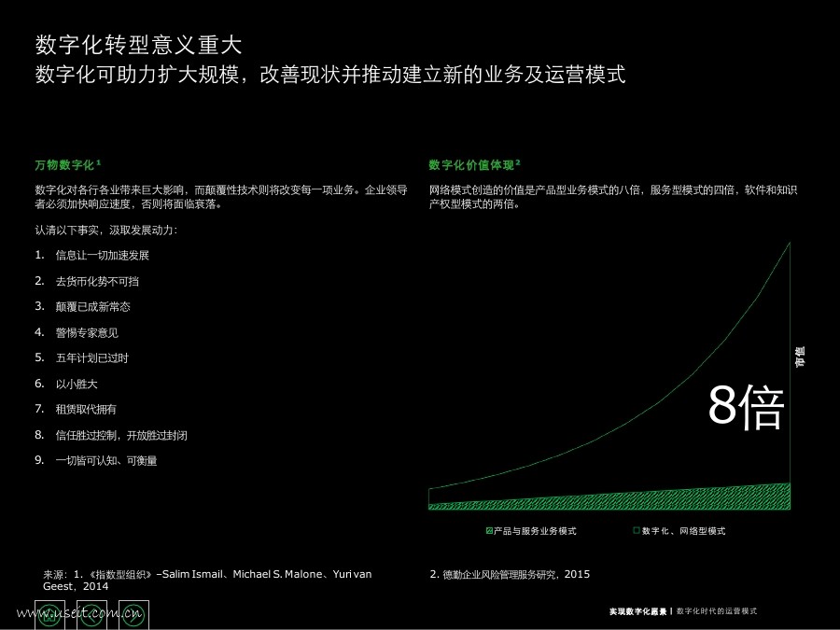Select list item 信任胜过控制，开放胜过封闭
The height and width of the screenshot is (630, 840).
point(121,435)
